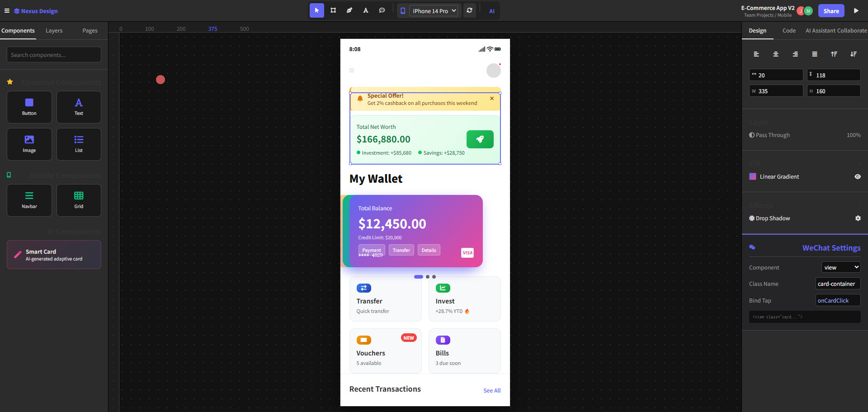The width and height of the screenshot is (868, 412).
Task: Click the justify alignment icon
Action: 815,54
